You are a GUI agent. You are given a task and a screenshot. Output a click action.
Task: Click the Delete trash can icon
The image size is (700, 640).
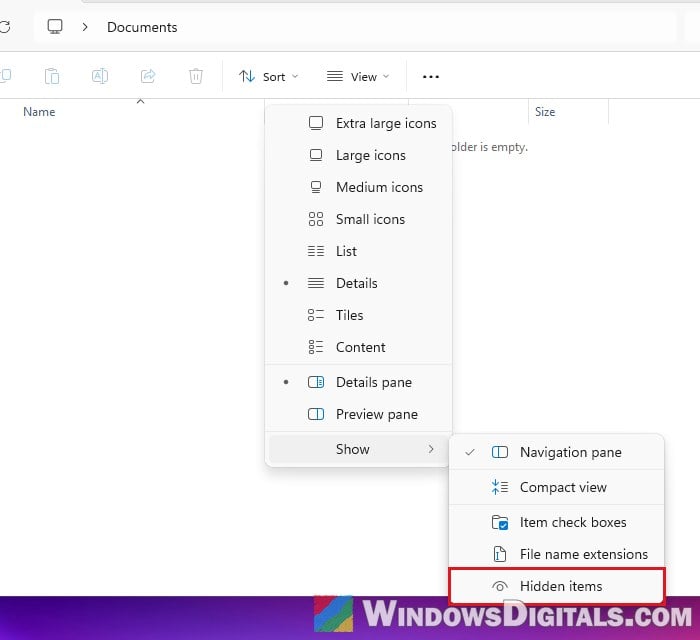[196, 76]
